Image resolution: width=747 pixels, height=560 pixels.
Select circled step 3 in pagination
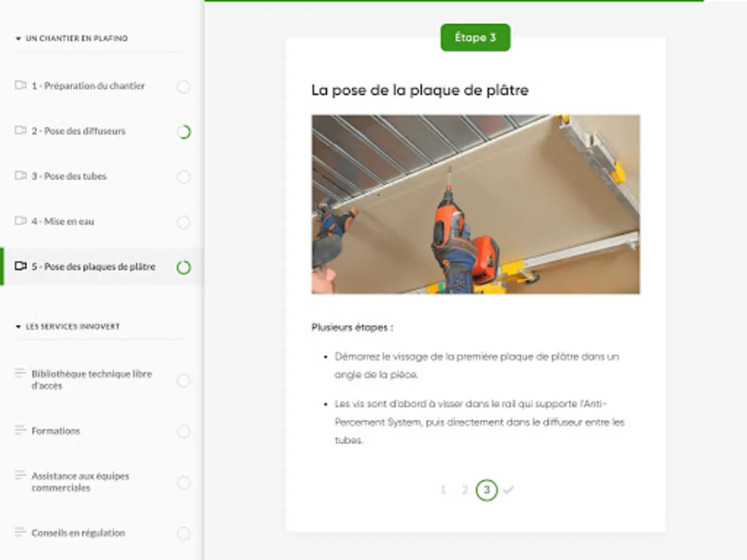[x=487, y=490]
